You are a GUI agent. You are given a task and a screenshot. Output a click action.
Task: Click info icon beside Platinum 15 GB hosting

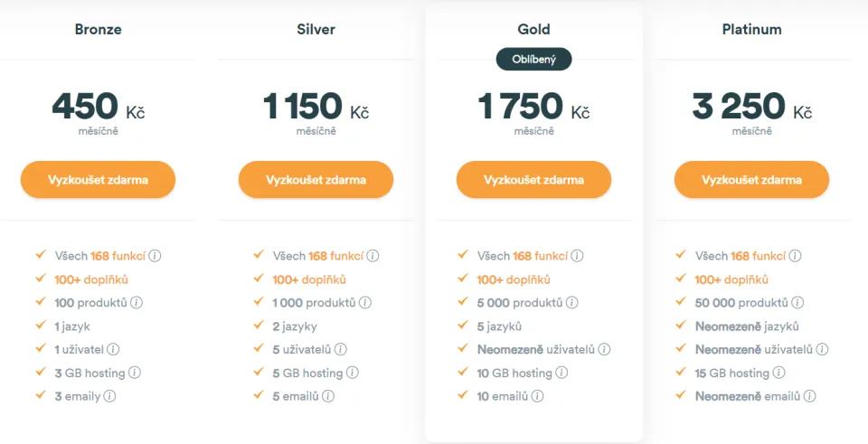778,373
